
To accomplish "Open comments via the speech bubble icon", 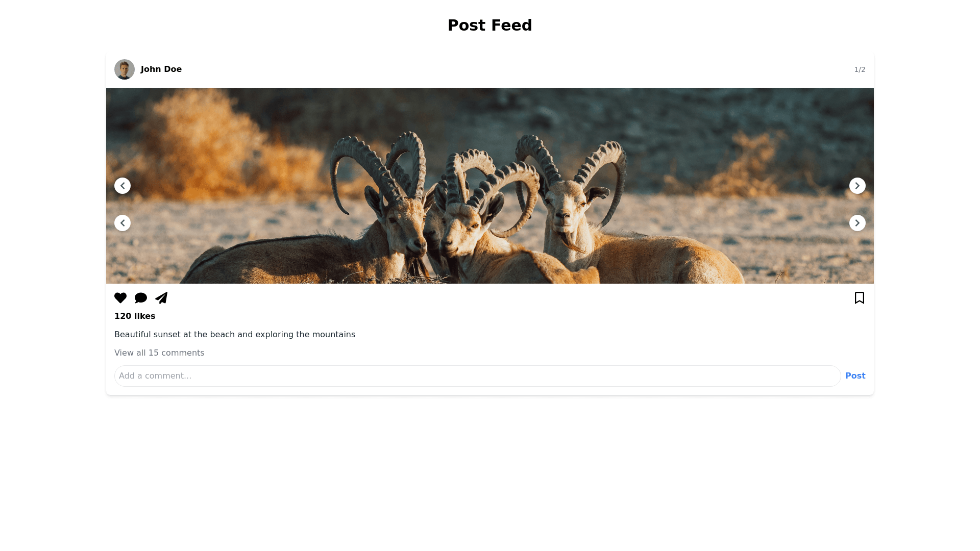I will 141,298.
